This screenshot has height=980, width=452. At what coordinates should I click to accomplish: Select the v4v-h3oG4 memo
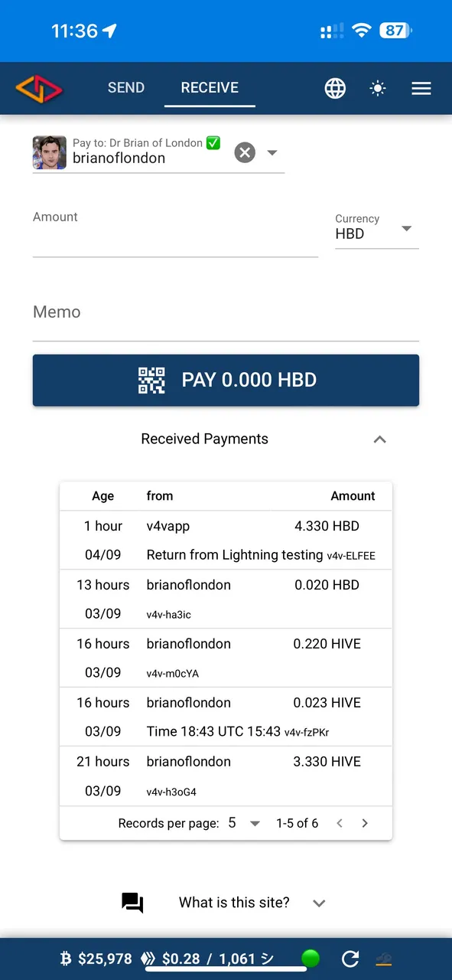(x=171, y=792)
